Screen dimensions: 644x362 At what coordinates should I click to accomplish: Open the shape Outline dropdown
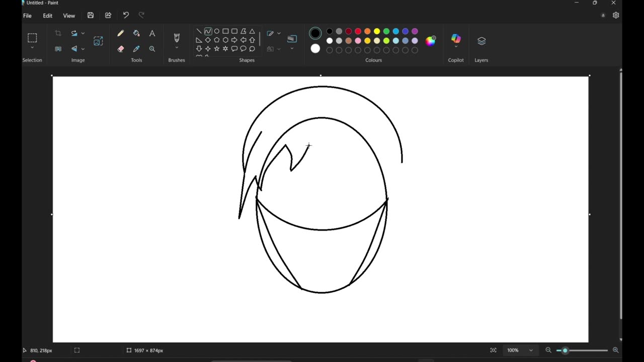(279, 34)
